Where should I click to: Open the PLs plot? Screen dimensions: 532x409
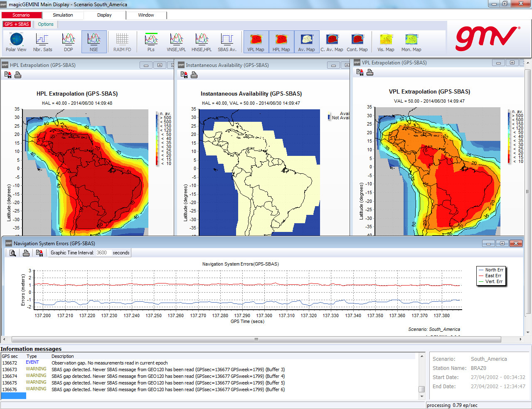click(151, 42)
